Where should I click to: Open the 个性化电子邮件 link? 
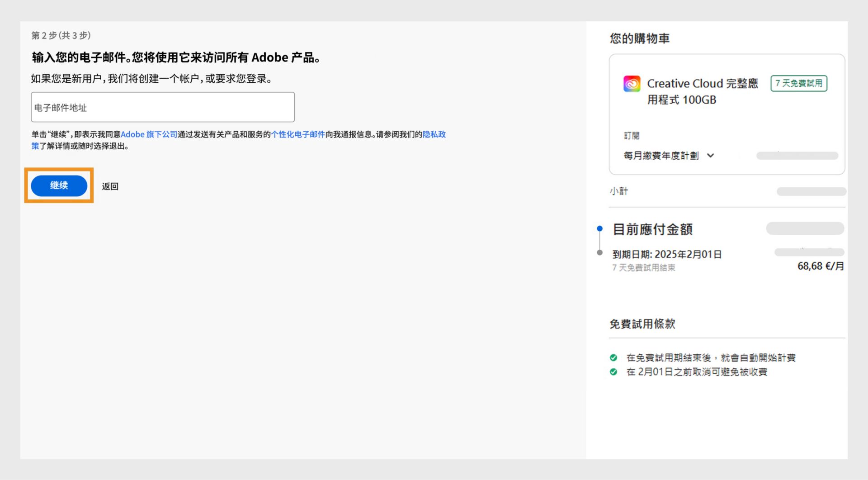(298, 134)
